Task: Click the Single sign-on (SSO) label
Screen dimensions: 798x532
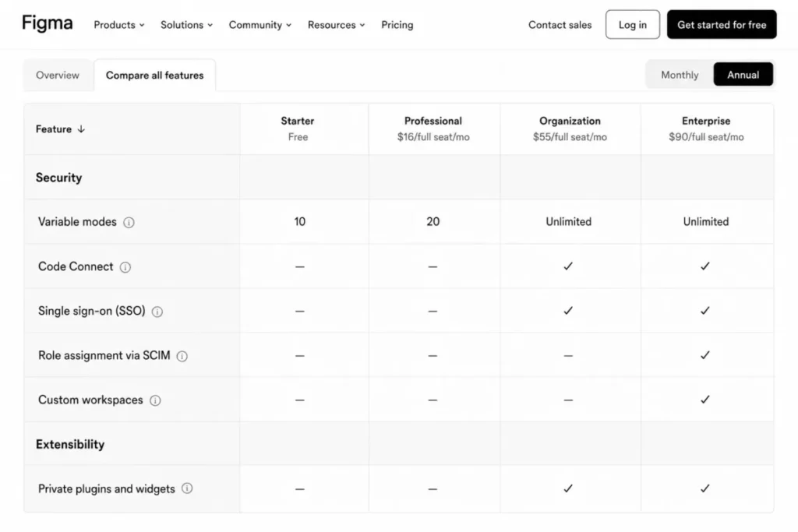Action: pyautogui.click(x=92, y=311)
